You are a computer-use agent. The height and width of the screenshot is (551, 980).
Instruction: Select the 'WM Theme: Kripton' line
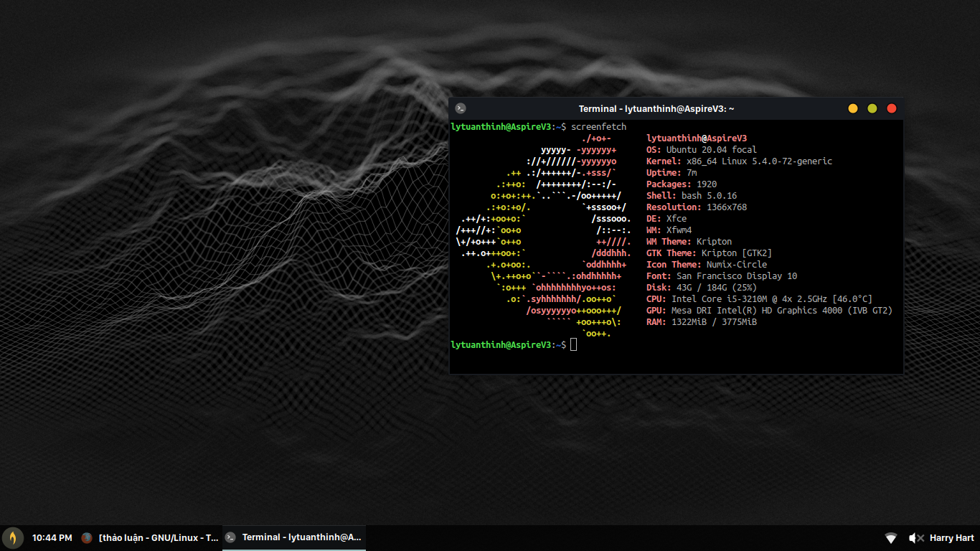point(689,242)
